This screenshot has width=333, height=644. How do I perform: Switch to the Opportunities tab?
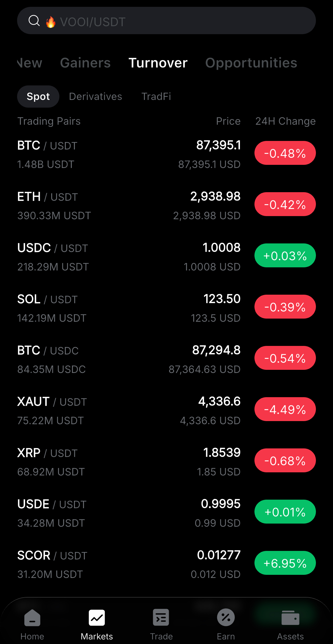pyautogui.click(x=251, y=63)
